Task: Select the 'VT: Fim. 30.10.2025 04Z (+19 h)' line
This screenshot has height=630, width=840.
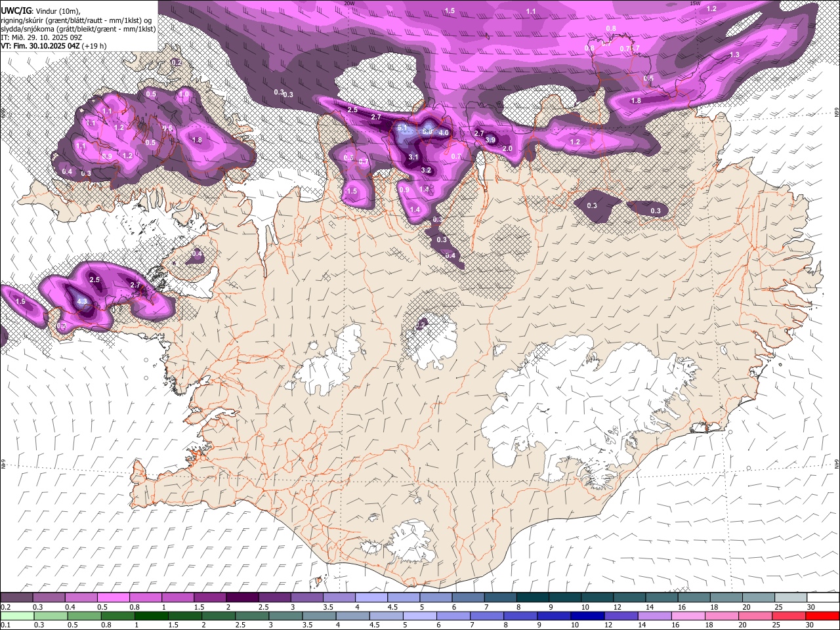Action: tap(54, 46)
